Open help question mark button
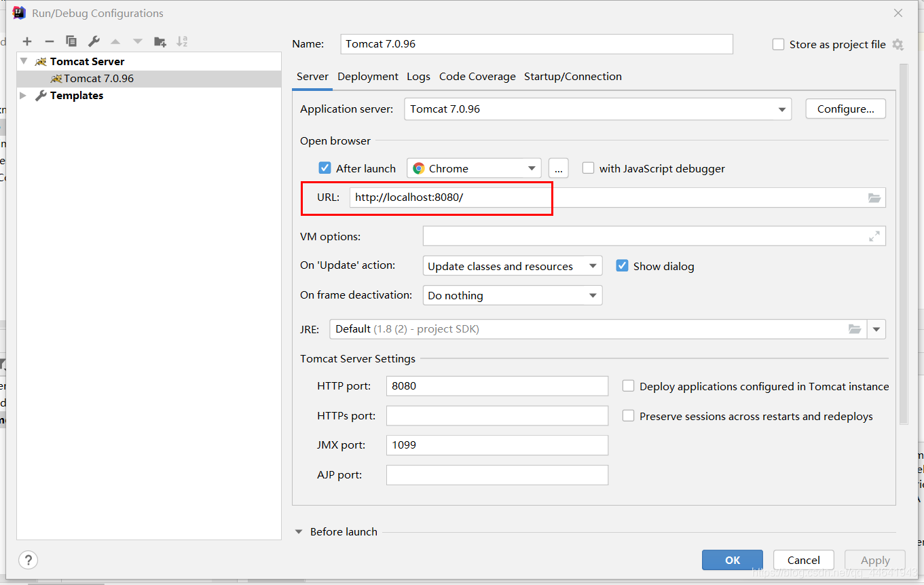The width and height of the screenshot is (924, 585). 28,560
